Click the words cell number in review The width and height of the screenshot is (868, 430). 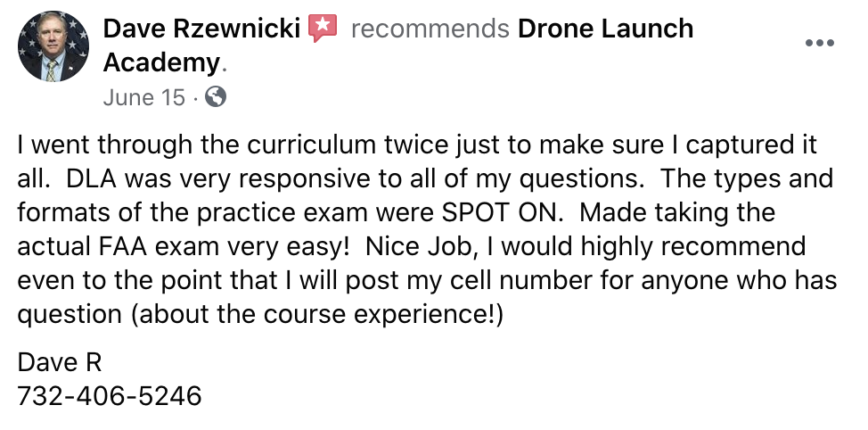point(513,280)
